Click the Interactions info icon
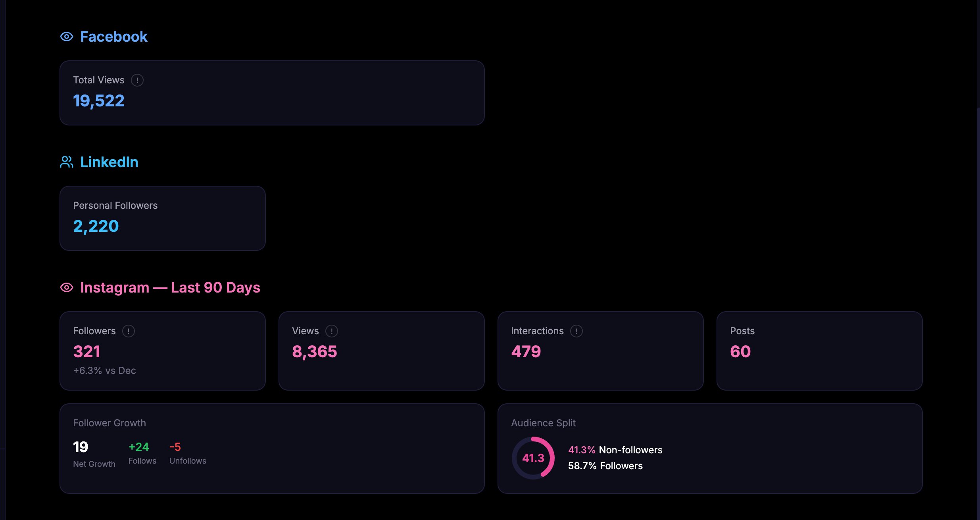The width and height of the screenshot is (980, 520). coord(576,331)
